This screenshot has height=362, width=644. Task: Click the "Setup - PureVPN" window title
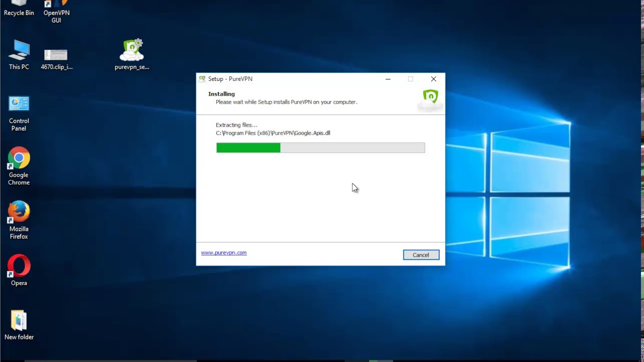(230, 79)
